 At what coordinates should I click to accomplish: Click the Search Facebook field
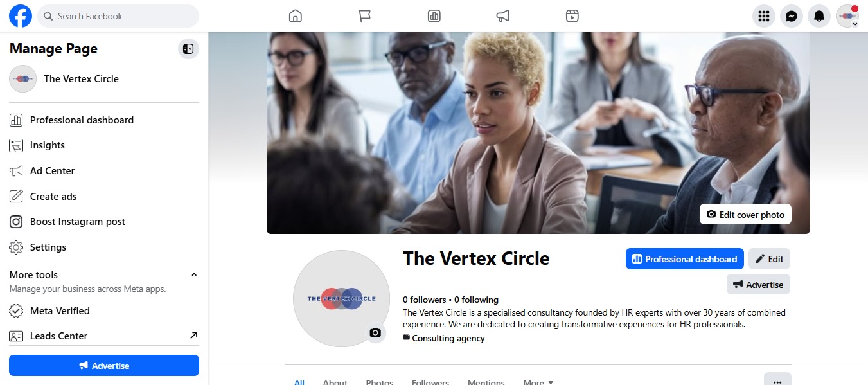pyautogui.click(x=118, y=16)
